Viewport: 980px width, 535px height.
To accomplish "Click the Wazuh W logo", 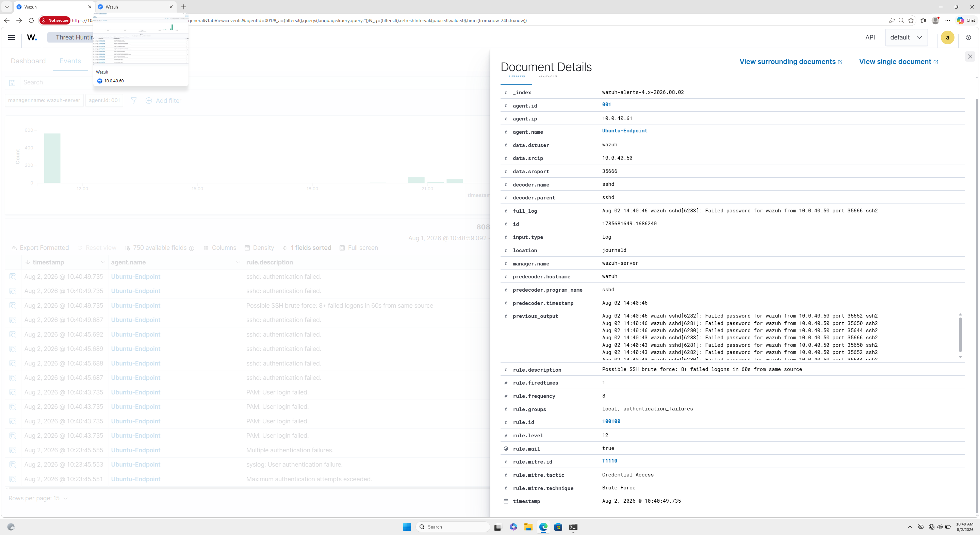I will pyautogui.click(x=32, y=37).
